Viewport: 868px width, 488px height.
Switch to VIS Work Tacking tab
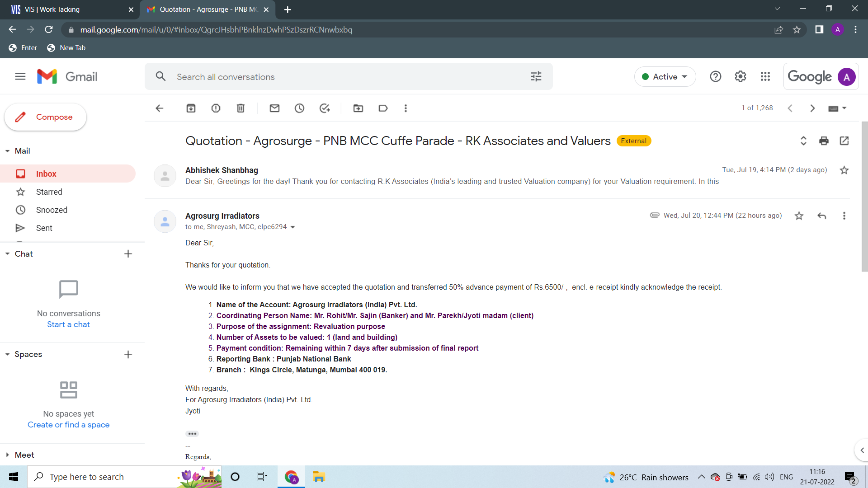tap(68, 9)
